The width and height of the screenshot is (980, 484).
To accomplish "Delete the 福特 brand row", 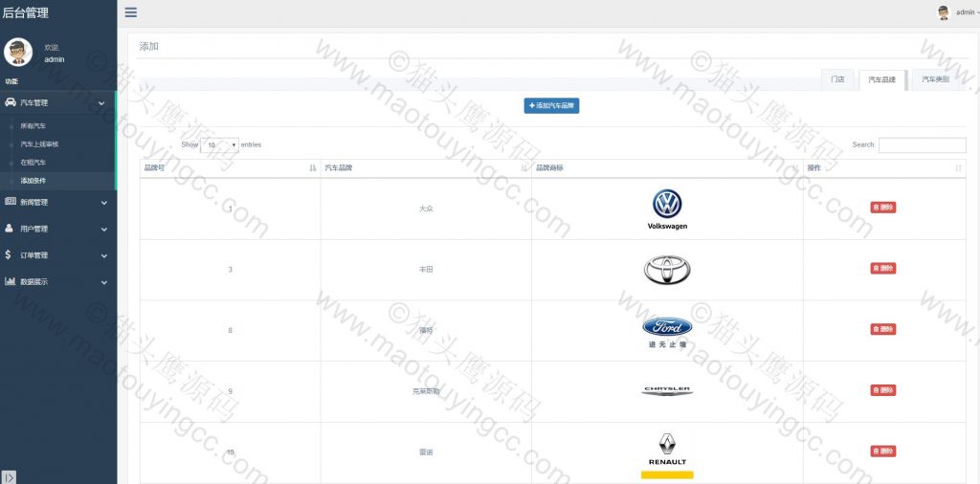I will pyautogui.click(x=882, y=329).
